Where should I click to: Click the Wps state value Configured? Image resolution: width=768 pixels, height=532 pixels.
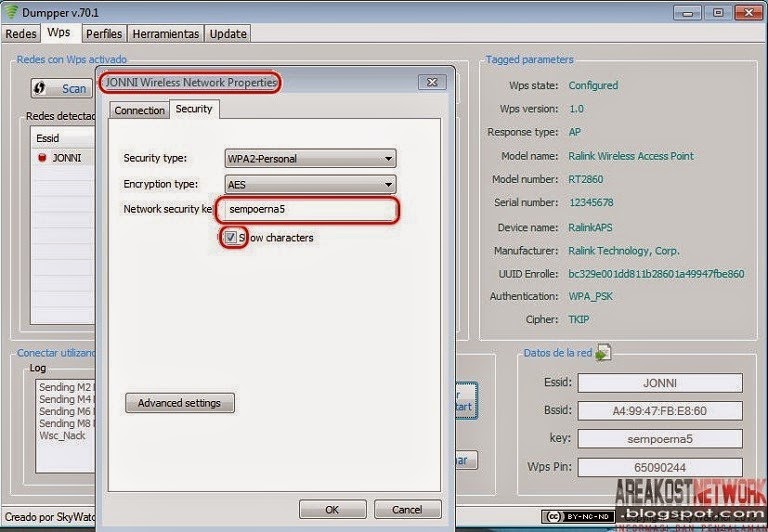593,85
